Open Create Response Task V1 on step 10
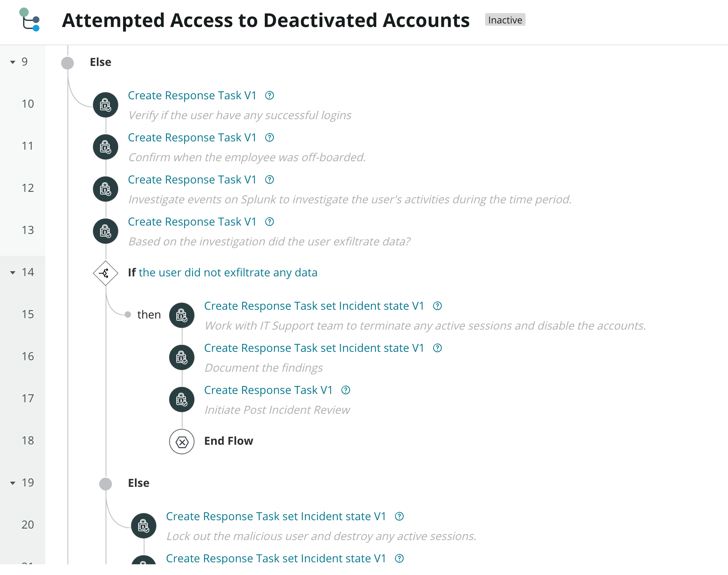This screenshot has height=575, width=728. (192, 95)
